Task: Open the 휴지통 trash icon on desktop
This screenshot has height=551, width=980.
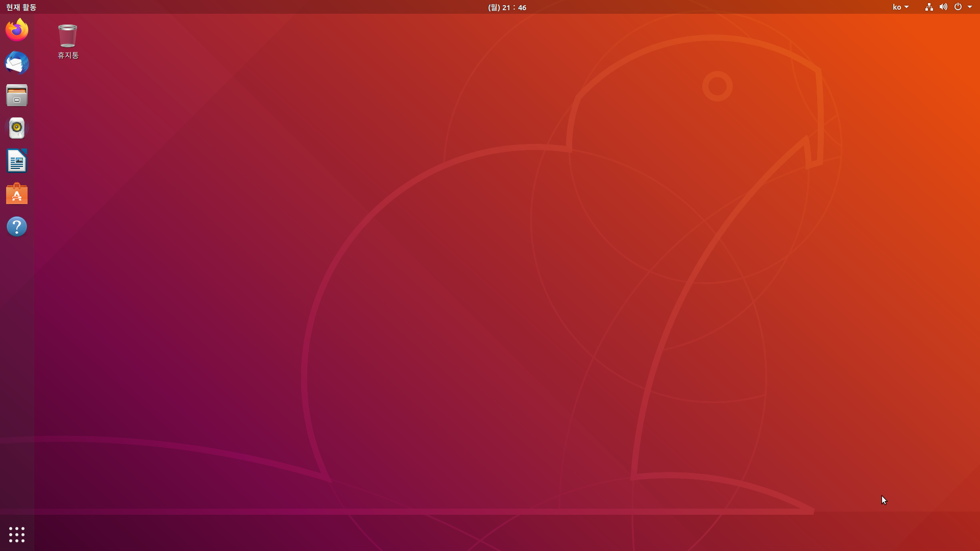Action: click(x=68, y=41)
